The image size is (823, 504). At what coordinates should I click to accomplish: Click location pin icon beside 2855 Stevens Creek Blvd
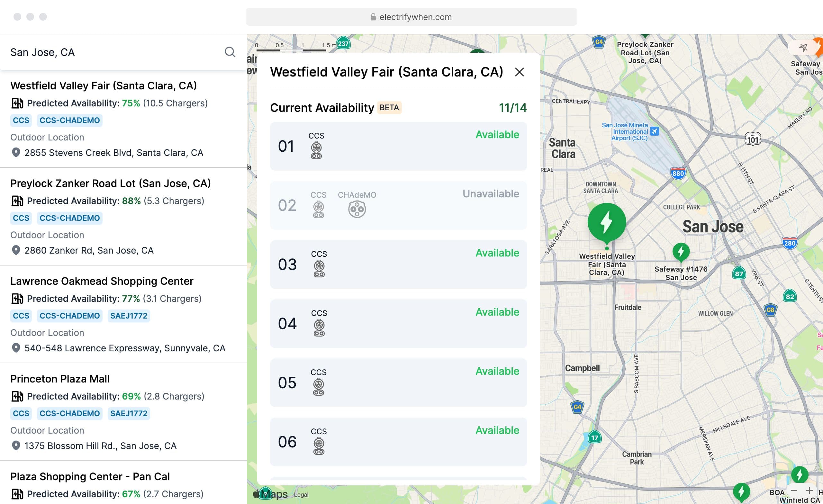pyautogui.click(x=16, y=153)
